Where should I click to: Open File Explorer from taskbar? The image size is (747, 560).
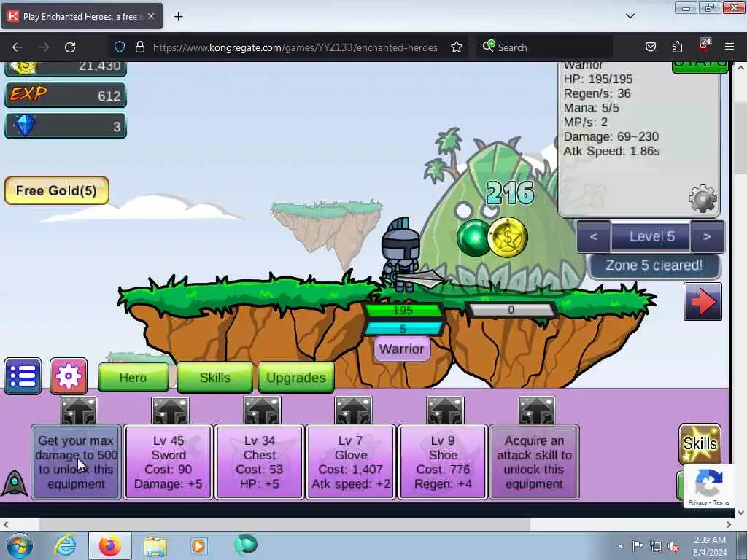pos(155,545)
